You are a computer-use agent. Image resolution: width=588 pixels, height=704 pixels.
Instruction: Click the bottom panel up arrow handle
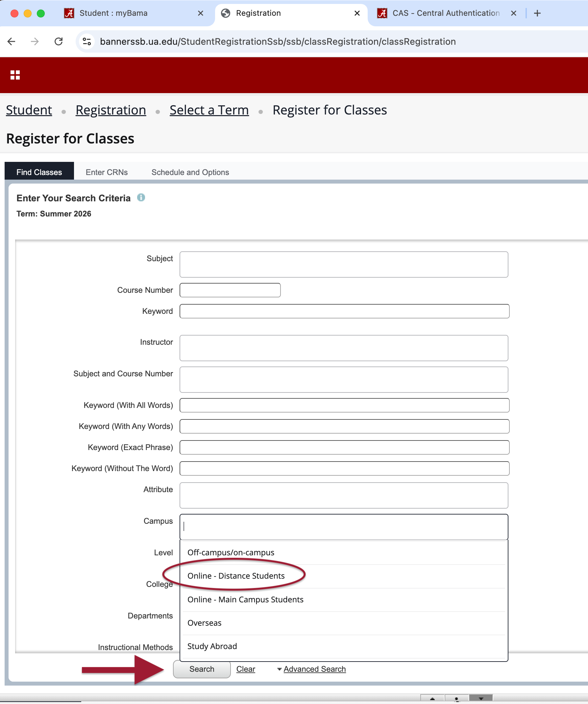tap(432, 699)
